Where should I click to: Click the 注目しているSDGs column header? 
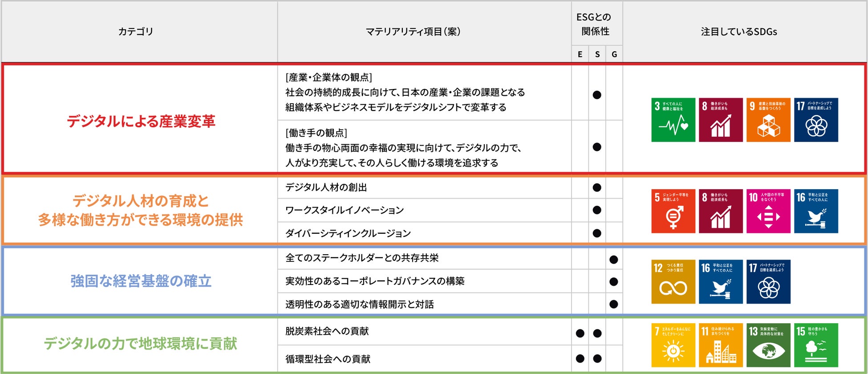739,32
